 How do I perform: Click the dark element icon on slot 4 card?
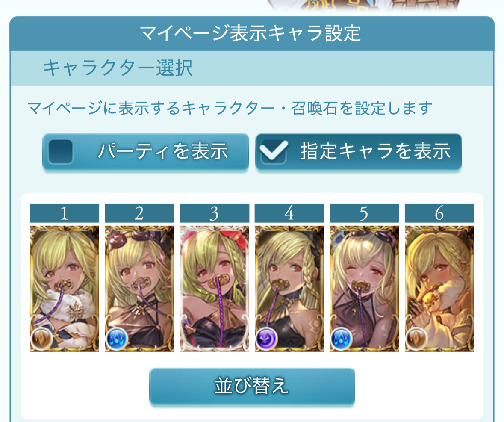[x=266, y=339]
